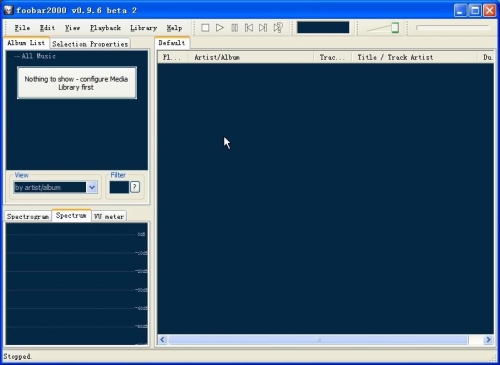Open the Library menu
500x365 pixels.
(143, 28)
